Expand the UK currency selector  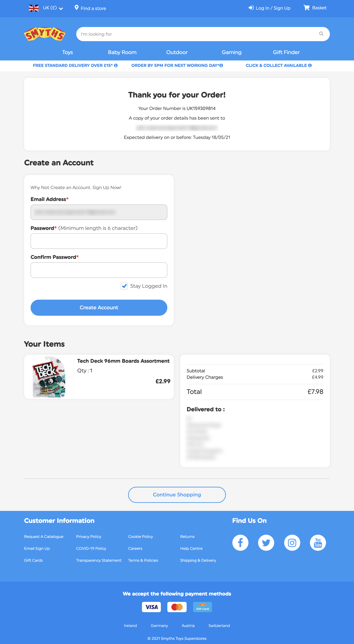[61, 8]
